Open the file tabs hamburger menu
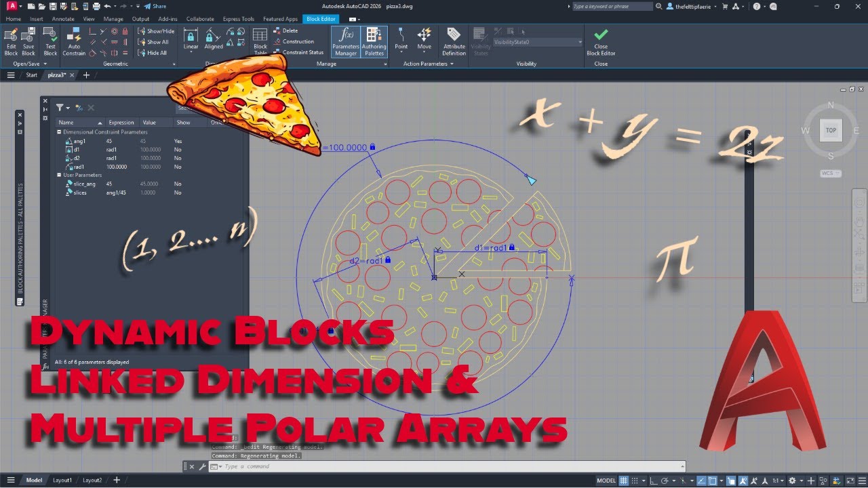The image size is (868, 488). tap(11, 75)
